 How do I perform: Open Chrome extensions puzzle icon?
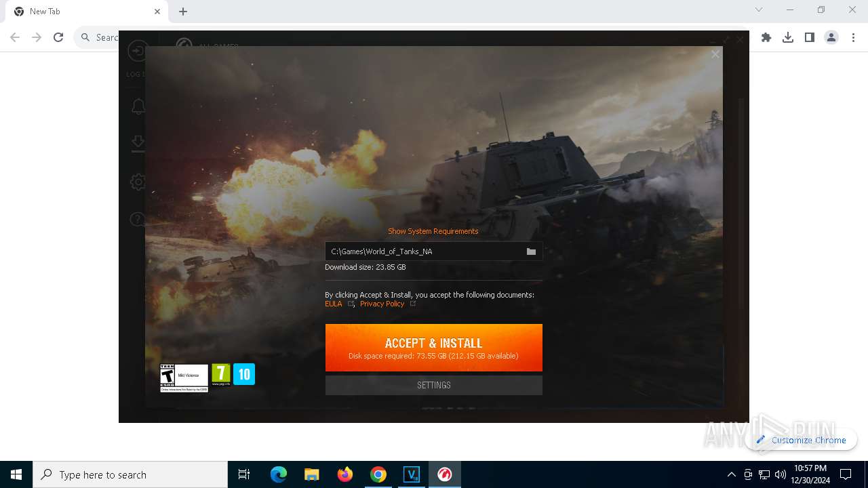coord(766,37)
